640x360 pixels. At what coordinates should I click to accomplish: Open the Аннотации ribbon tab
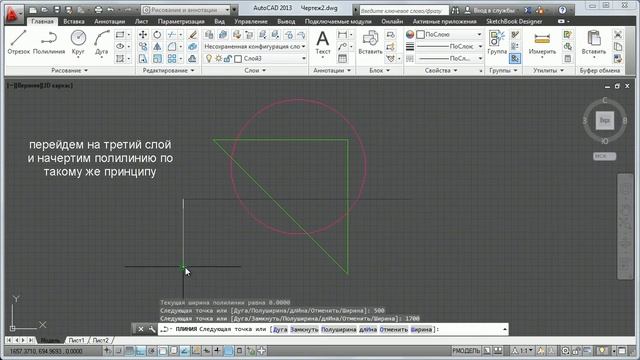pos(109,21)
